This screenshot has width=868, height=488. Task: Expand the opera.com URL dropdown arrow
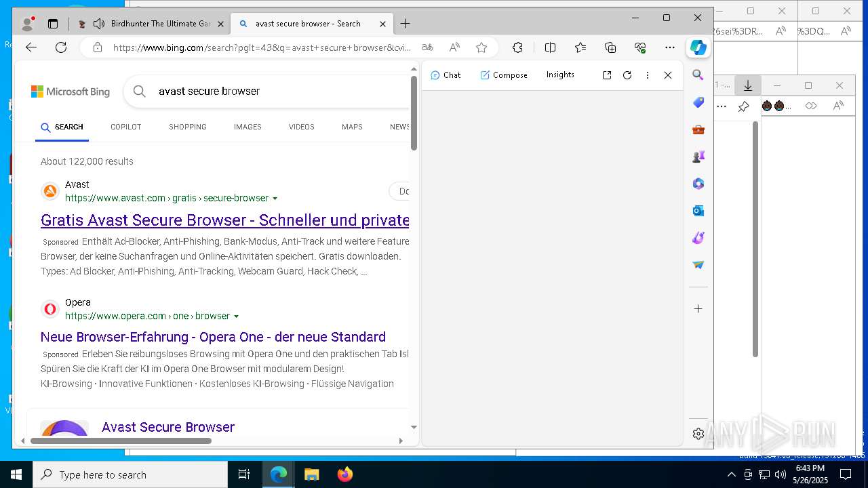pos(236,317)
